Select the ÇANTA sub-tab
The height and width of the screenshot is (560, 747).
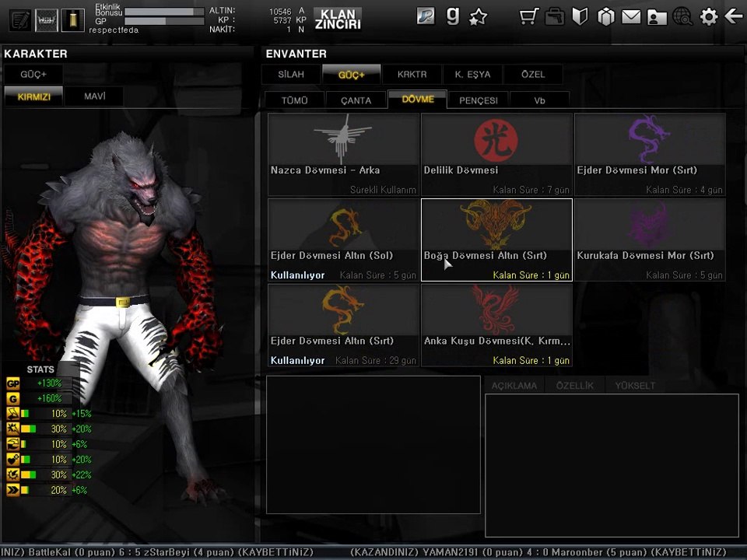(x=356, y=100)
